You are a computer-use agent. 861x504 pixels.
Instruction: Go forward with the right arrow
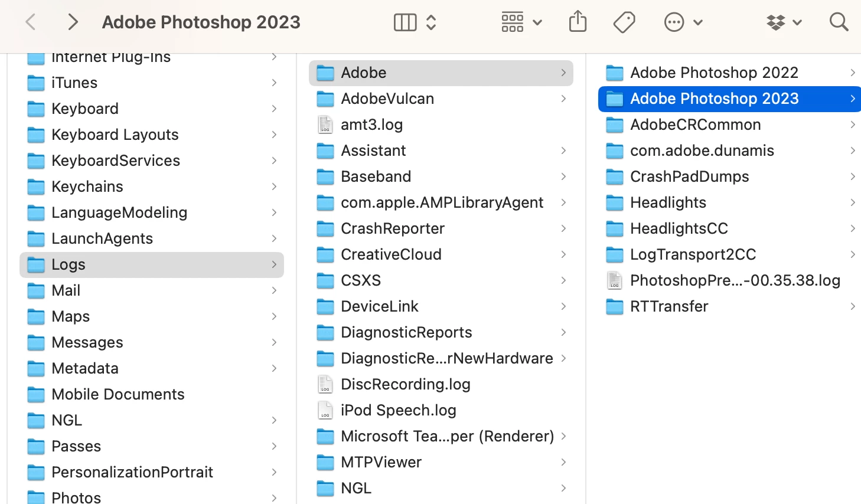click(73, 22)
